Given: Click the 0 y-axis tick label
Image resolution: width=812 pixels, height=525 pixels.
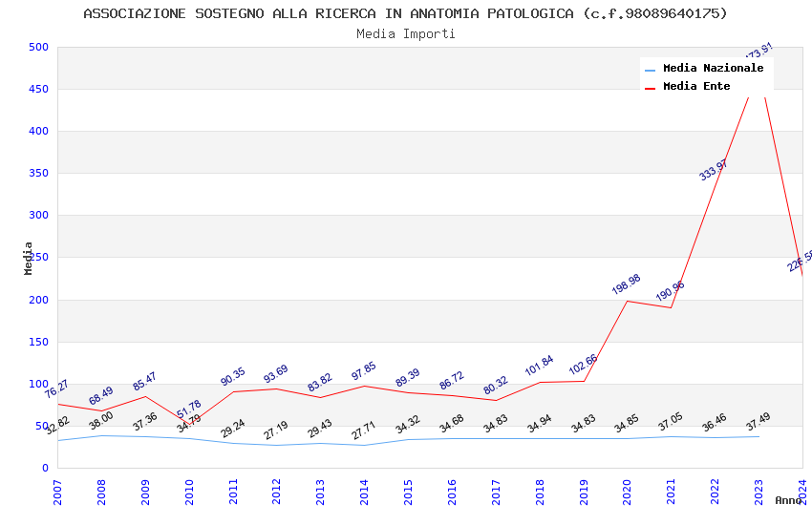Looking at the screenshot, I should [45, 468].
